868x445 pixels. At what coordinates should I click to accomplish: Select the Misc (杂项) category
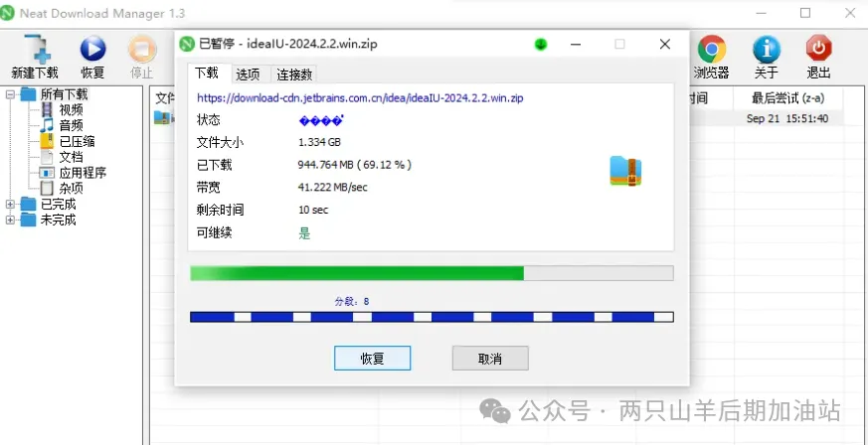[71, 188]
